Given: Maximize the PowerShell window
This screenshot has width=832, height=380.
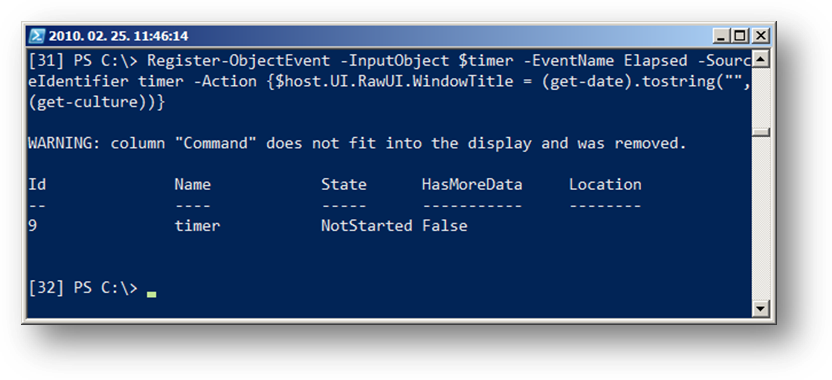Looking at the screenshot, I should pos(739,36).
